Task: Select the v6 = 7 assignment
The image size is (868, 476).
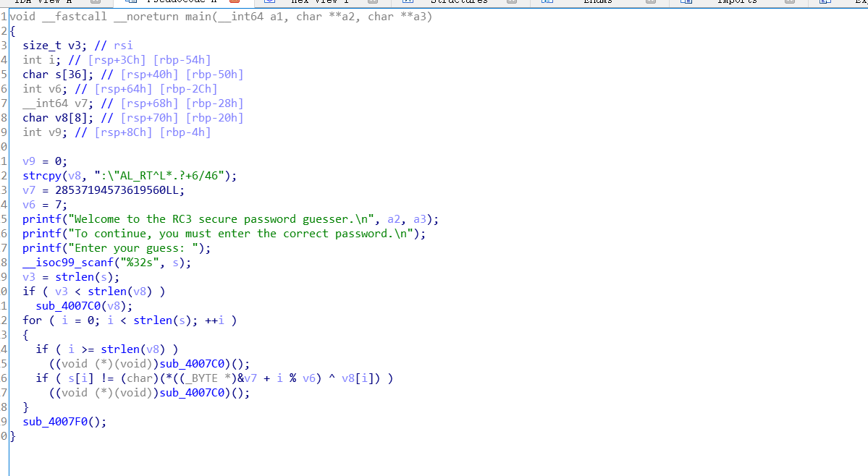Action: point(44,205)
